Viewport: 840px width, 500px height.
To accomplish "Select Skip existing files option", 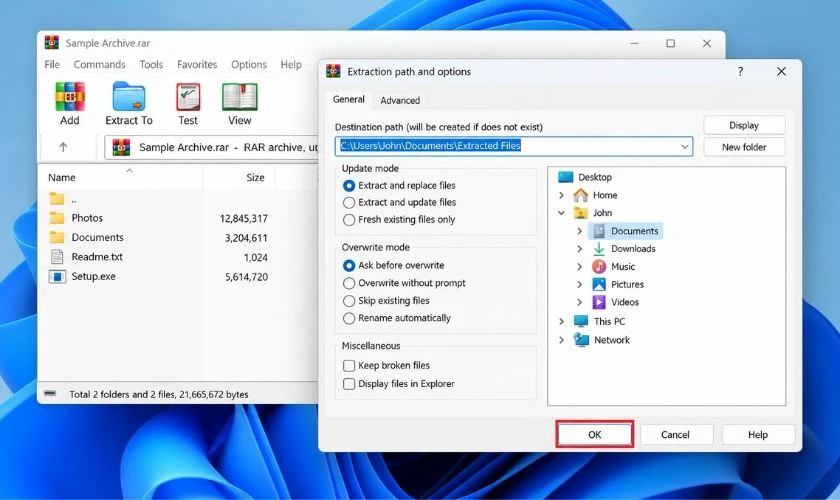I will point(349,301).
